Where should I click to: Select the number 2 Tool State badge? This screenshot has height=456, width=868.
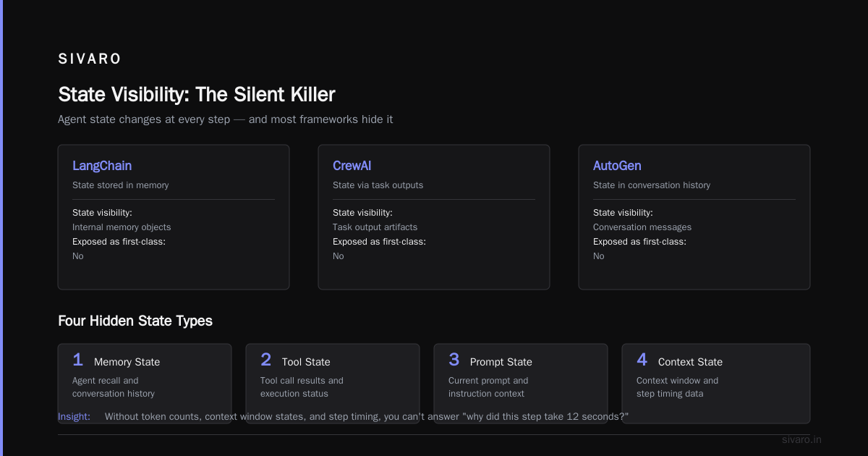pos(266,360)
